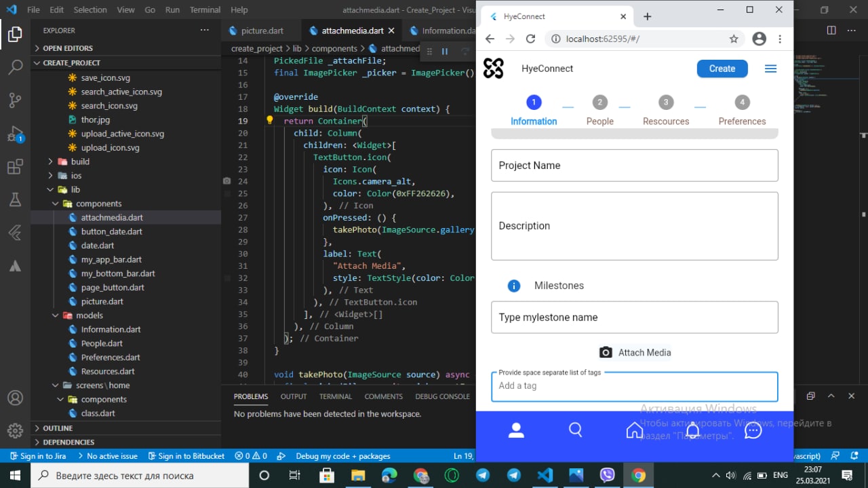Go back in the Chrome window
Image resolution: width=868 pixels, height=488 pixels.
coord(490,39)
